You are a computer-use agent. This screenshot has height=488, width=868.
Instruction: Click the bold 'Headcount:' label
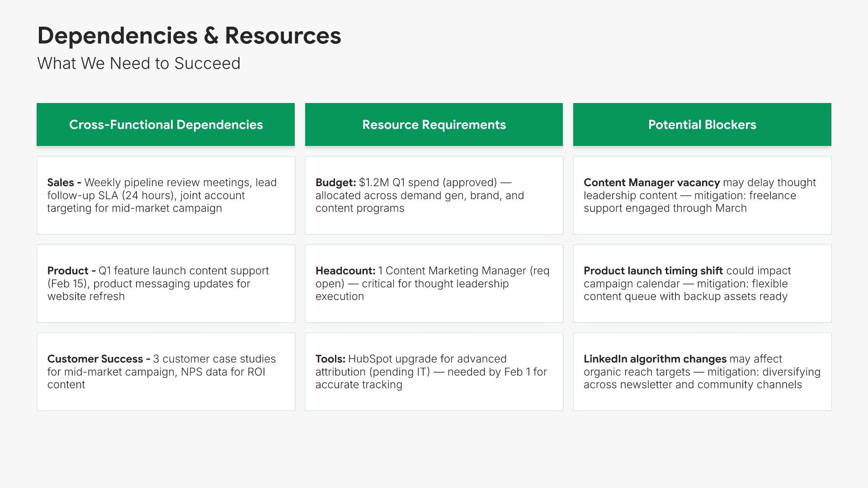(x=345, y=271)
